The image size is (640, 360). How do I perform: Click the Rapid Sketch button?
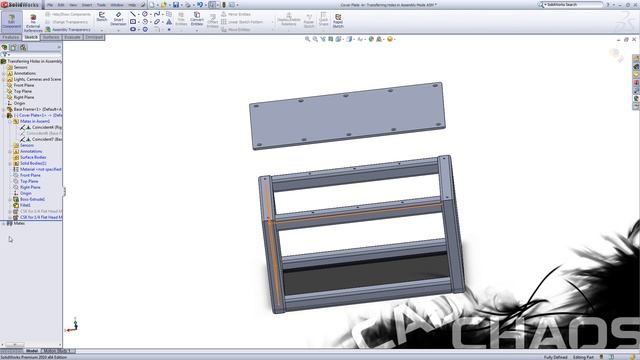(x=338, y=20)
